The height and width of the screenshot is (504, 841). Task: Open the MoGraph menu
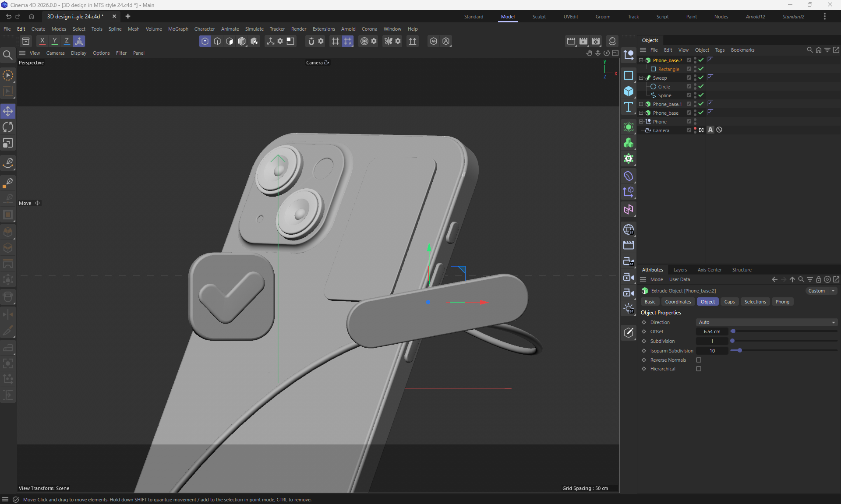click(x=178, y=29)
